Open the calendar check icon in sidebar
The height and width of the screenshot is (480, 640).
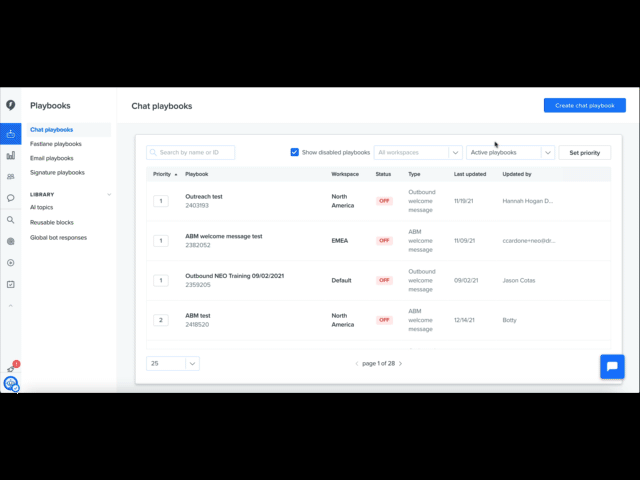point(11,284)
